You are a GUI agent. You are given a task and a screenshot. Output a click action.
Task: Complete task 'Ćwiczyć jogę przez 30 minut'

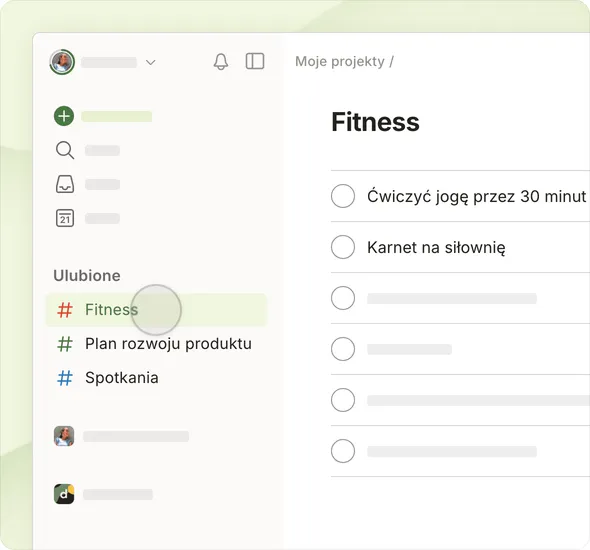pos(343,196)
